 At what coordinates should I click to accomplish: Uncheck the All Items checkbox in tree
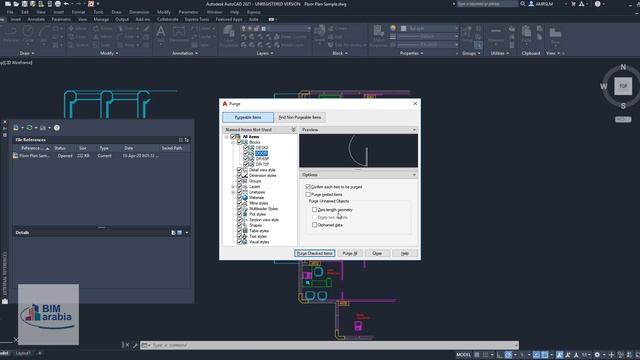tap(233, 137)
